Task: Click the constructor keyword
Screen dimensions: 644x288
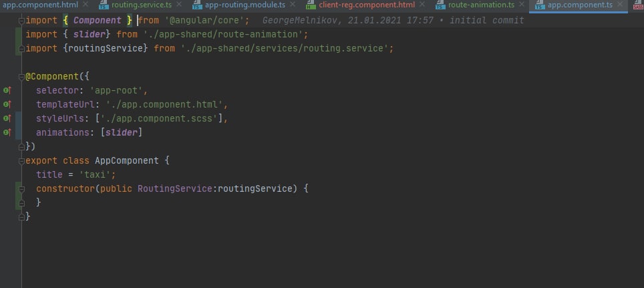Action: (x=65, y=188)
